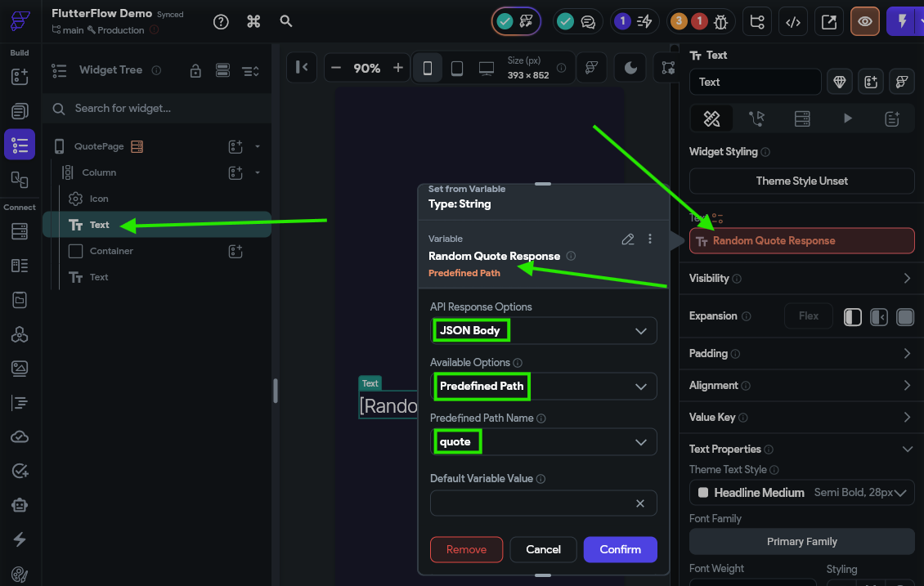Edit the Random Quote Response variable pencil
The image size is (924, 586).
click(628, 239)
